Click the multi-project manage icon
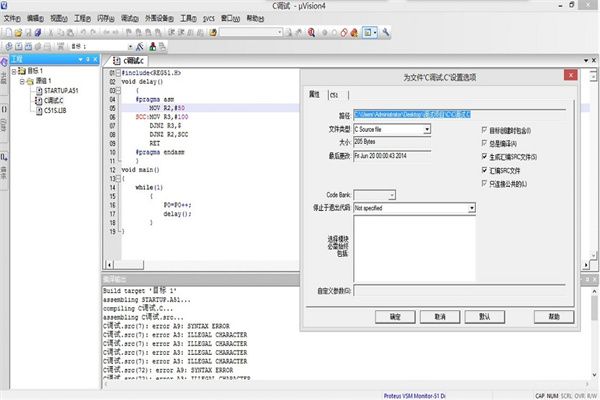Image resolution: width=600 pixels, height=400 pixels. (x=162, y=46)
